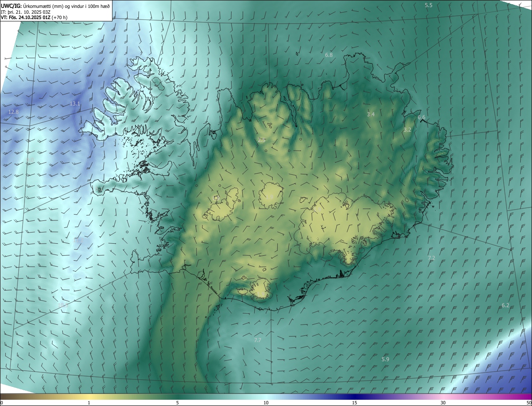Click the 6.8 value north of Iceland
532x406 pixels.
(329, 55)
